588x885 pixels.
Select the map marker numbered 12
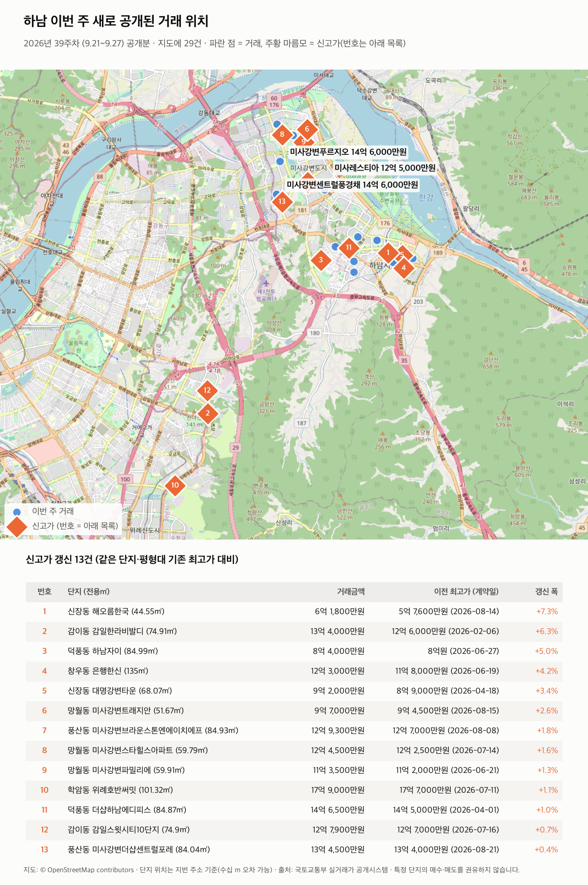click(207, 391)
